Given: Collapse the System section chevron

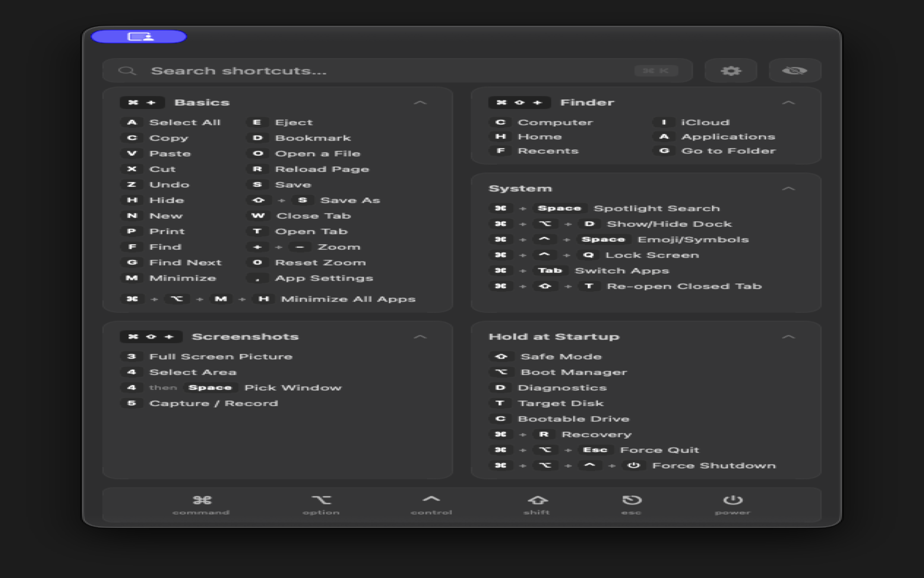Looking at the screenshot, I should coord(788,189).
